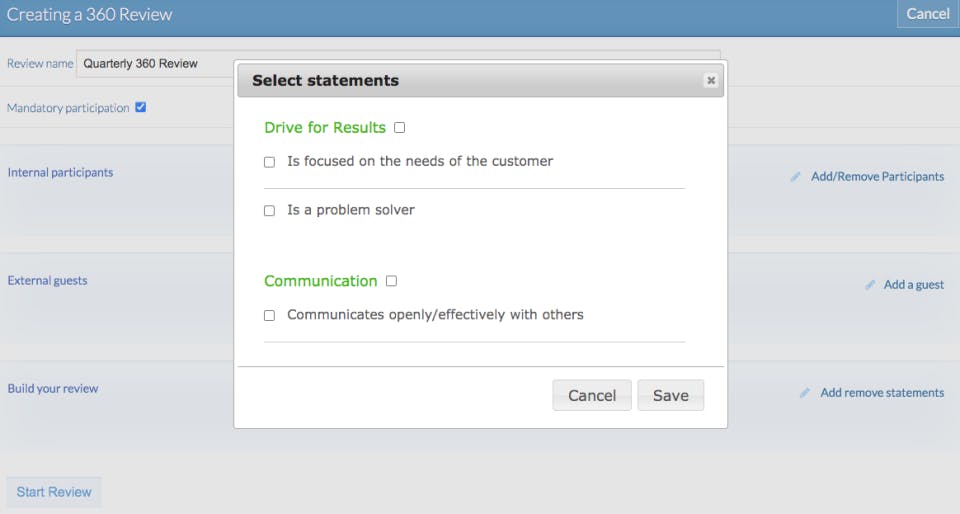
Task: Click pencil icon beside Add remove statements
Action: click(x=805, y=393)
